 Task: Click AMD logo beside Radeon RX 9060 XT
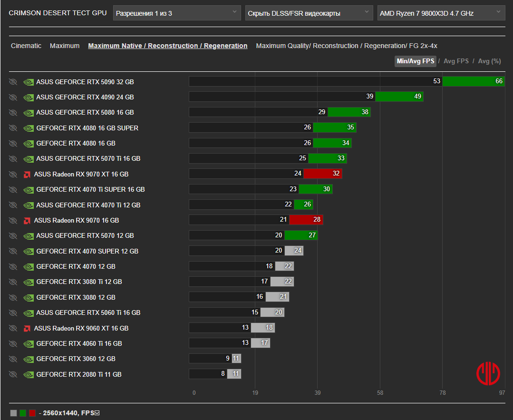[x=27, y=328]
